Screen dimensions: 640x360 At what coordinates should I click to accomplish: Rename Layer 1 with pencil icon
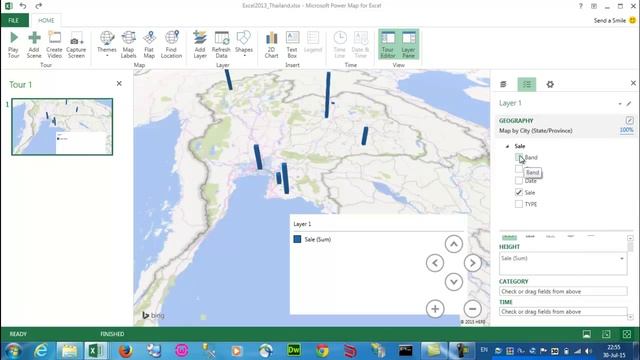click(629, 104)
